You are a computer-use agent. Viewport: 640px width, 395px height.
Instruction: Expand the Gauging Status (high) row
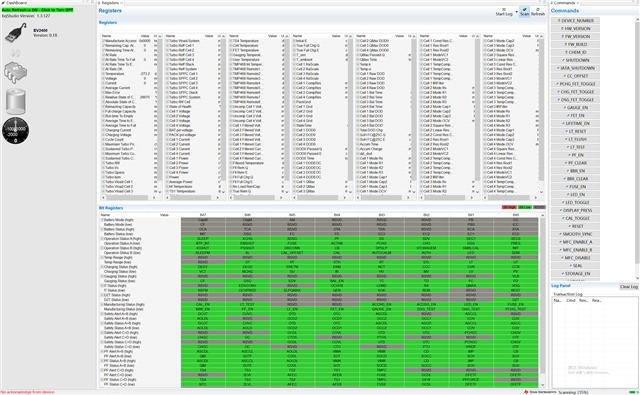tap(102, 276)
